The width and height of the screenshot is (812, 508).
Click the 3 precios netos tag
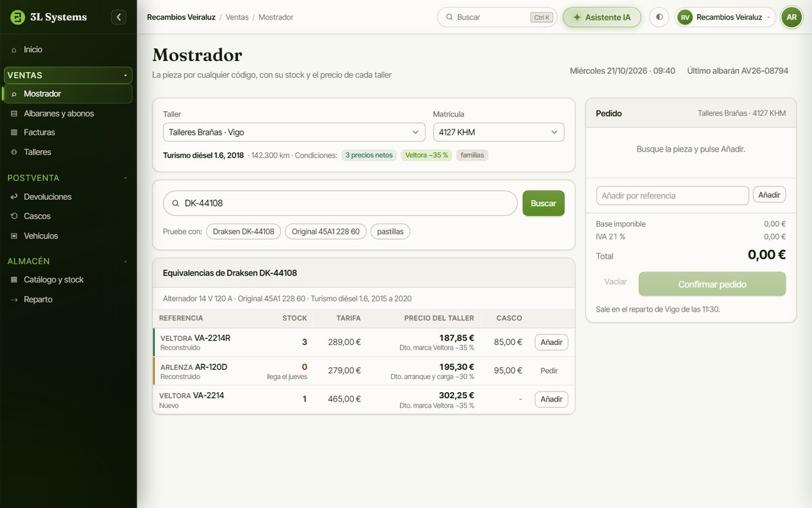369,155
